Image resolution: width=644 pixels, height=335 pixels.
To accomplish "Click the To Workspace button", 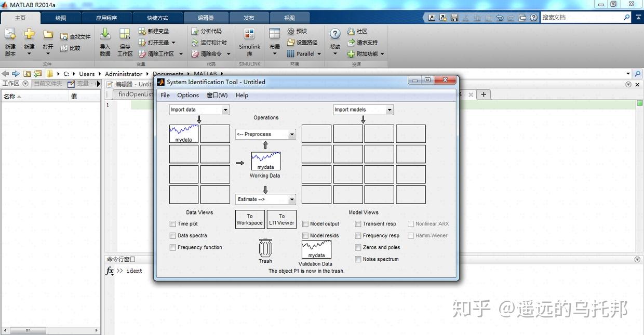I will pyautogui.click(x=250, y=219).
